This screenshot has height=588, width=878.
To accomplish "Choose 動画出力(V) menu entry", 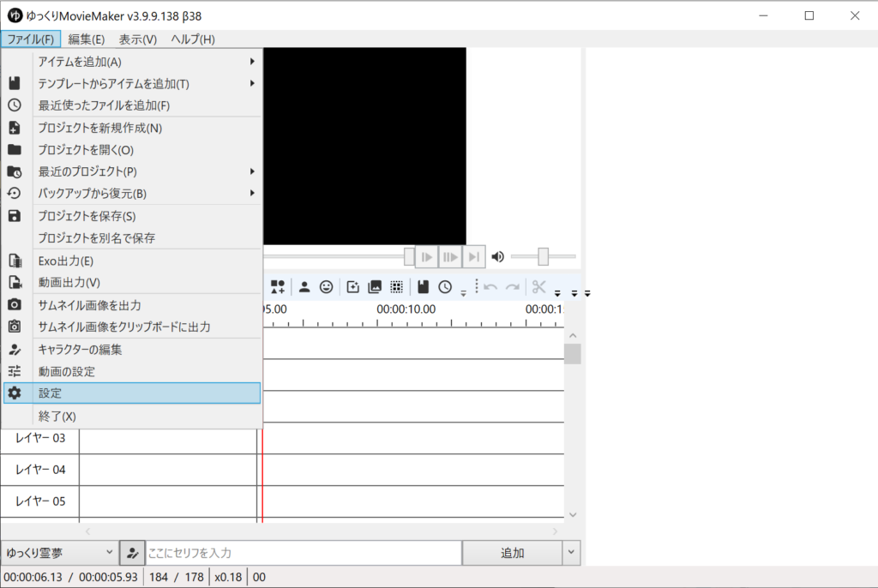I will [132, 283].
